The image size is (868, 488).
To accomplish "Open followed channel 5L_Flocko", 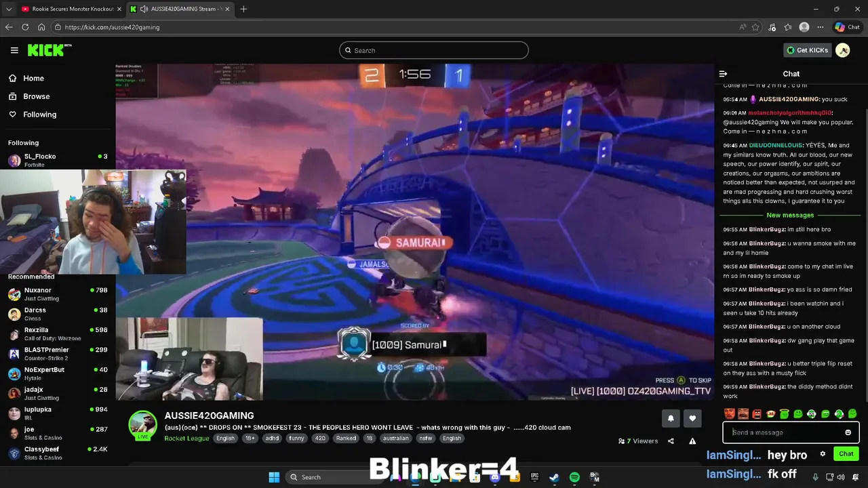I will coord(58,160).
